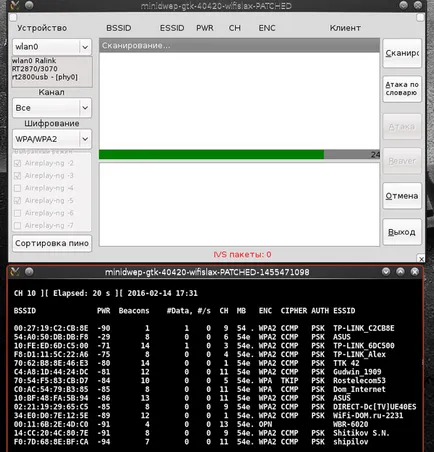Click the Отмена cancel button

(x=402, y=196)
